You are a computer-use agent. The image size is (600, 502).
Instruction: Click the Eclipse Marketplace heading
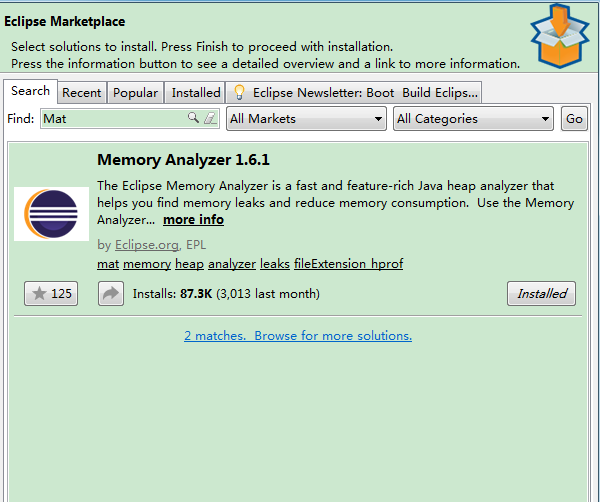[65, 21]
